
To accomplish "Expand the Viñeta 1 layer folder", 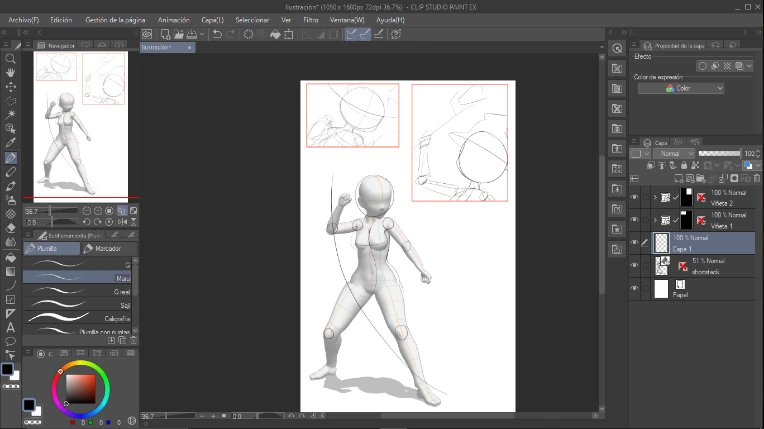I will pos(655,220).
